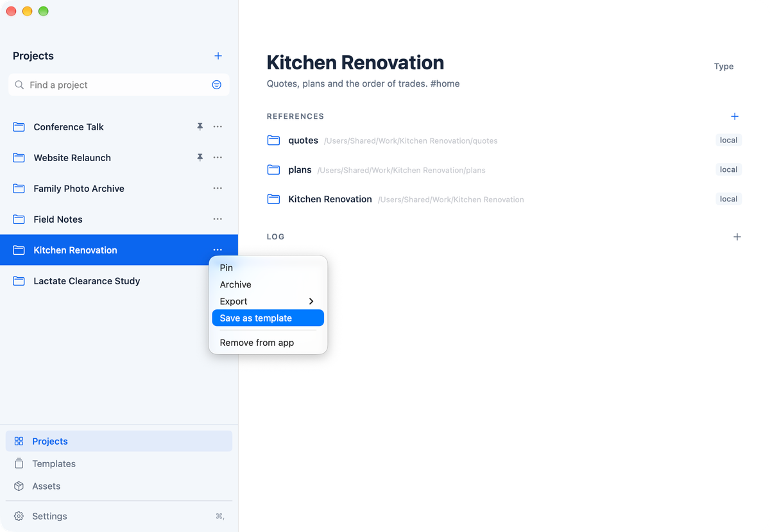The image size is (770, 532).
Task: Select the Field Notes project
Action: coord(119,219)
